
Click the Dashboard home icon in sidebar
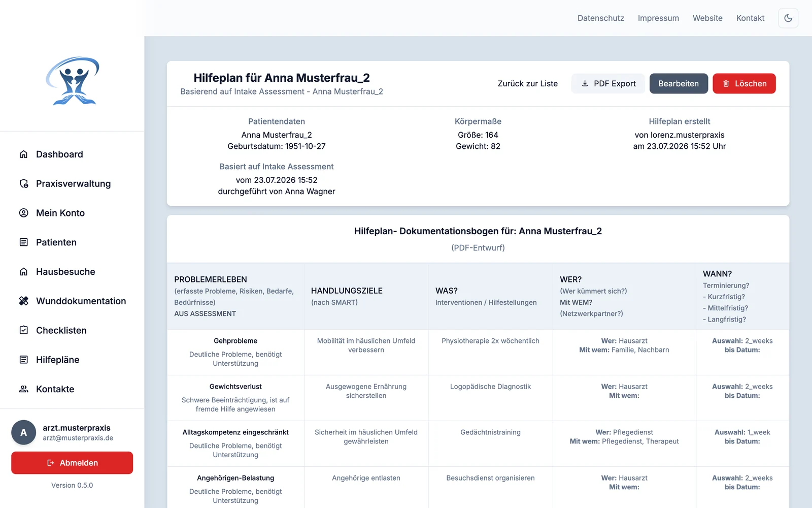[x=23, y=154]
